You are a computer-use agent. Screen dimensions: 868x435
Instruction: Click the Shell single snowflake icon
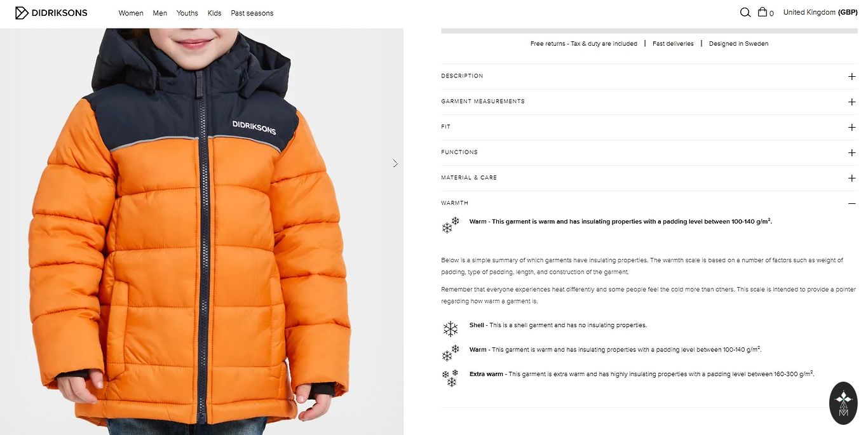tap(451, 328)
